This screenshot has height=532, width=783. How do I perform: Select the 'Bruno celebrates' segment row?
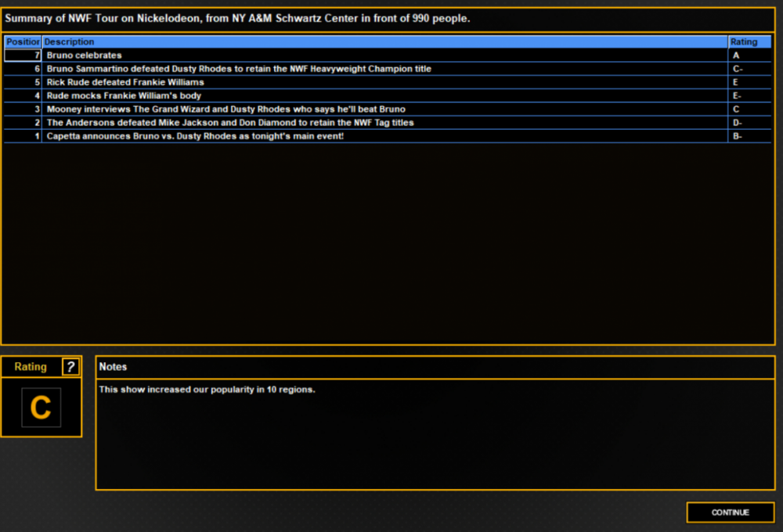click(388, 56)
